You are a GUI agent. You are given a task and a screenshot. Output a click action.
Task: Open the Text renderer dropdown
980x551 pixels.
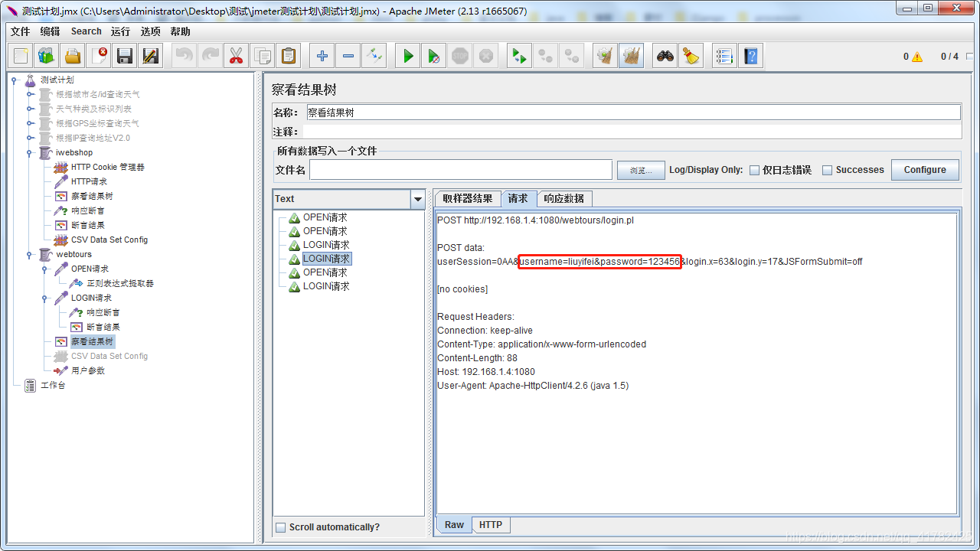[x=418, y=199]
